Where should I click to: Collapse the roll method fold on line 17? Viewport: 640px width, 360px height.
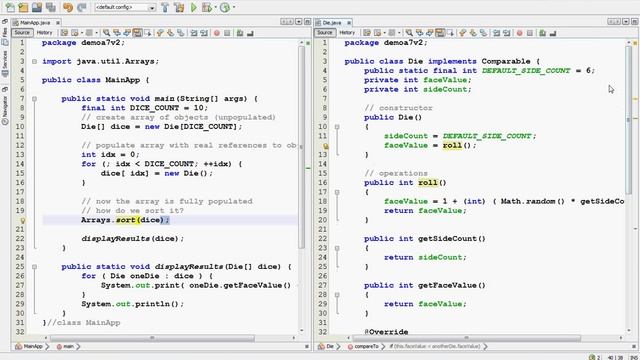[337, 192]
